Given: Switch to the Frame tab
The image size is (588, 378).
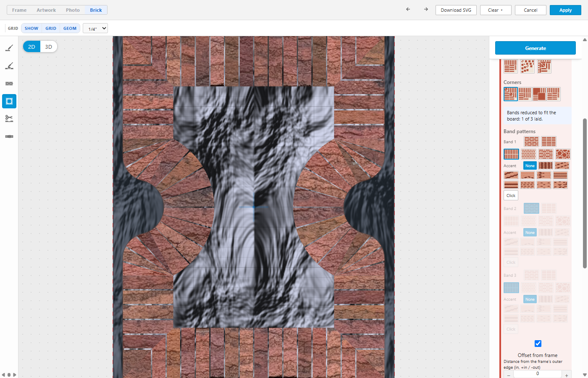Looking at the screenshot, I should (19, 10).
